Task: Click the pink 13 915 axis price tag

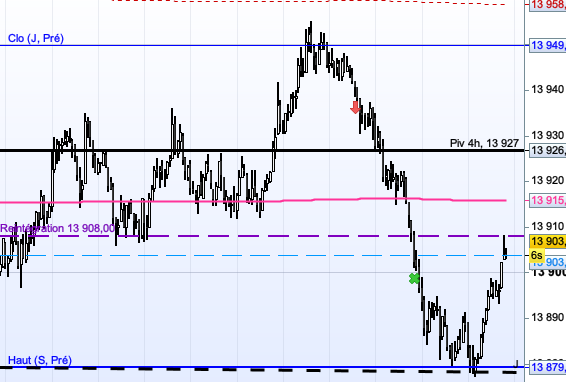Action: pyautogui.click(x=548, y=200)
